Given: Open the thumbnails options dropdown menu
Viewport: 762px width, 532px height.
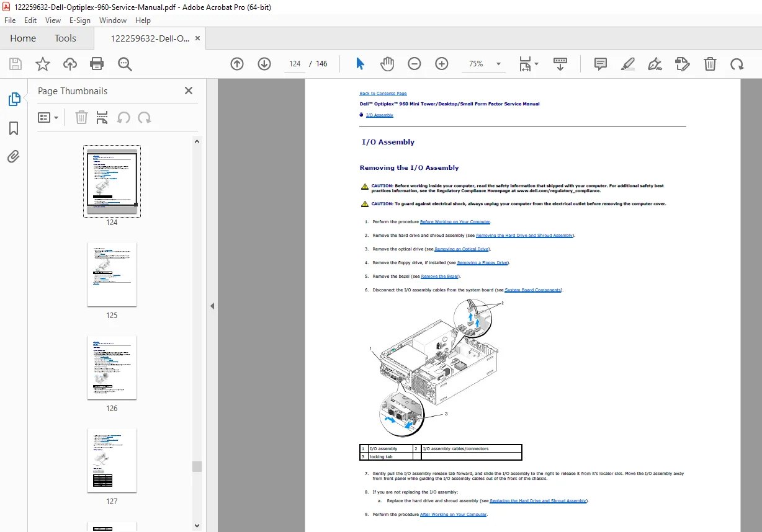Looking at the screenshot, I should (x=48, y=118).
